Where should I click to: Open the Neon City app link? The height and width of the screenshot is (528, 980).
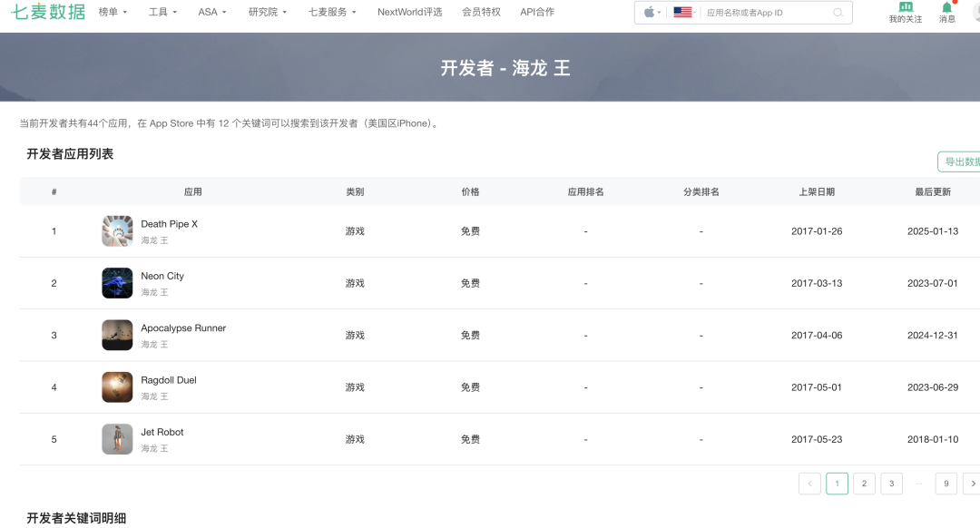[162, 276]
